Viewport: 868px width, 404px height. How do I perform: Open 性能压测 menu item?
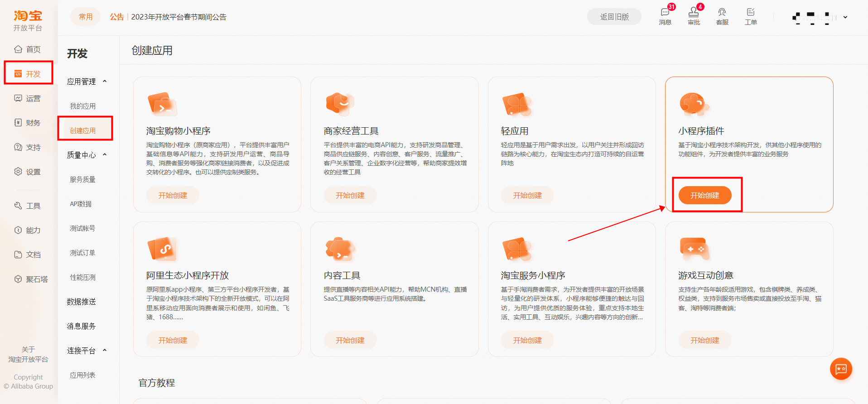click(x=82, y=277)
